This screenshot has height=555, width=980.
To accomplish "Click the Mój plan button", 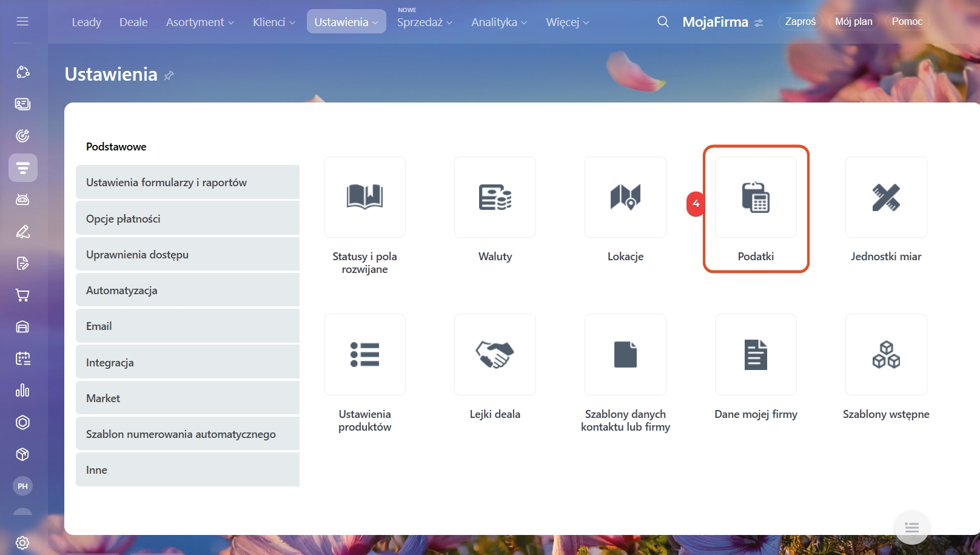I will [853, 22].
